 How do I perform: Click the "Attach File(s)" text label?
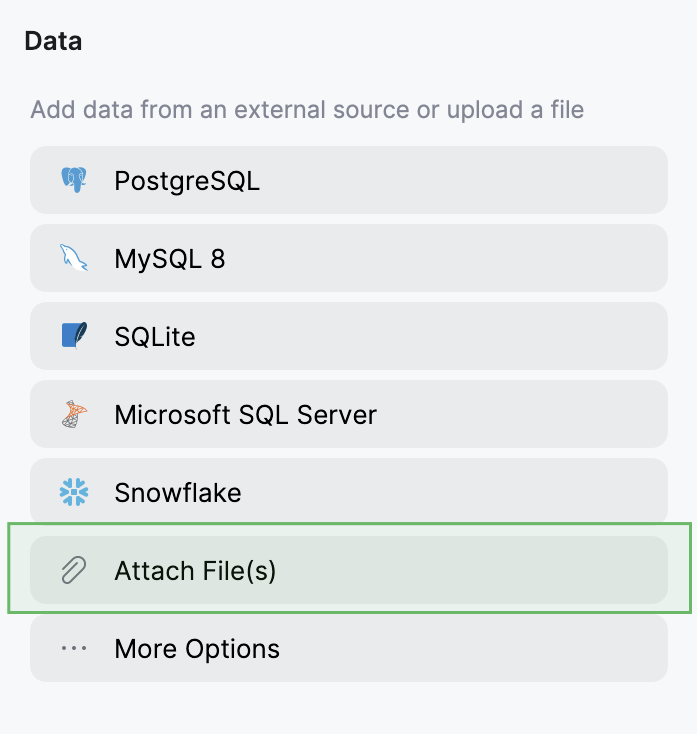[195, 571]
